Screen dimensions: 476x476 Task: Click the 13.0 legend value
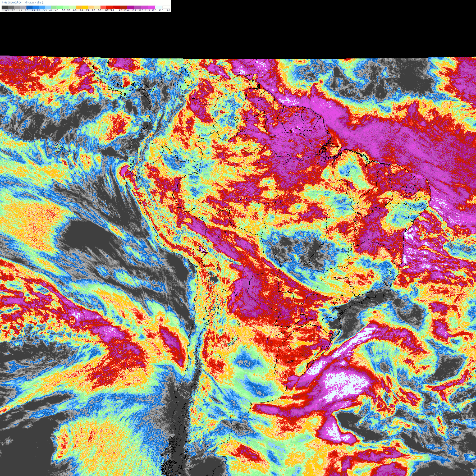168,10
